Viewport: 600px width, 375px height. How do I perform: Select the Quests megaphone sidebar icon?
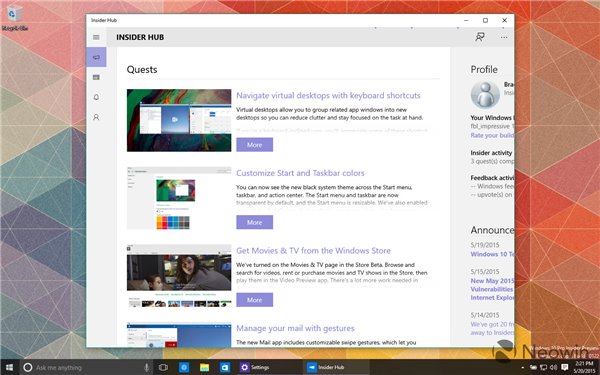pos(96,57)
